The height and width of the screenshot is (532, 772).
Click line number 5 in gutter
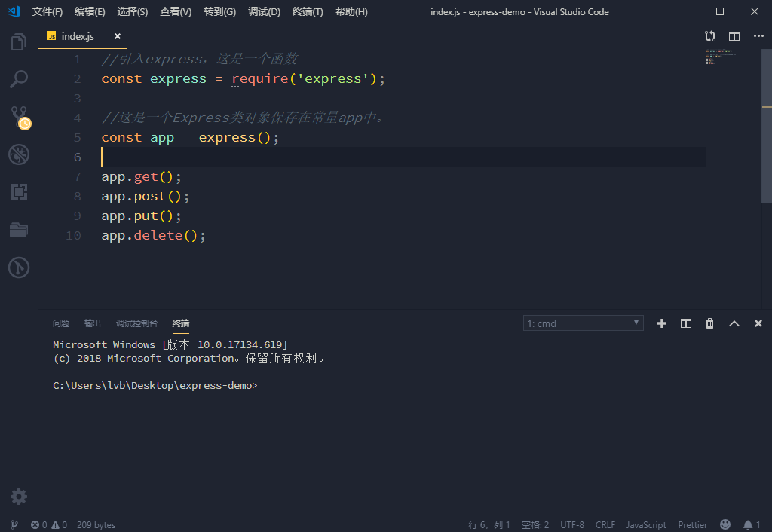78,137
